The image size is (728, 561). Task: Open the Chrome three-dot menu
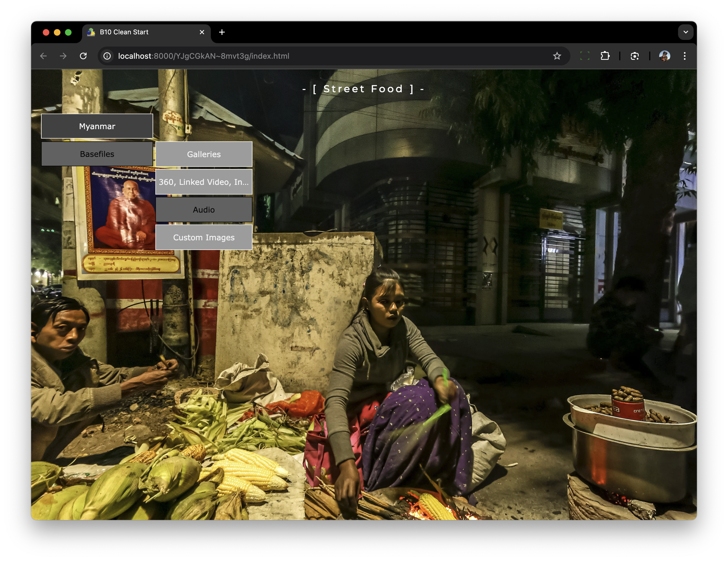[x=684, y=56]
